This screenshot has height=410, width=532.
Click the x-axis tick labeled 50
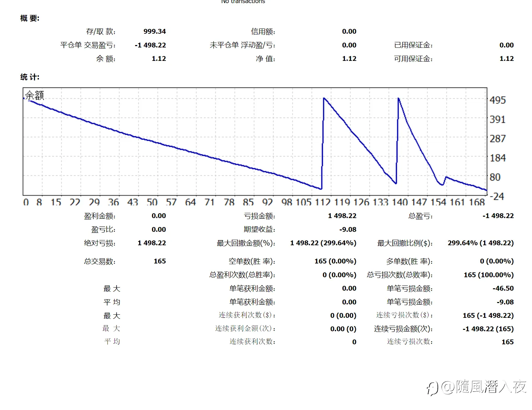(x=152, y=202)
